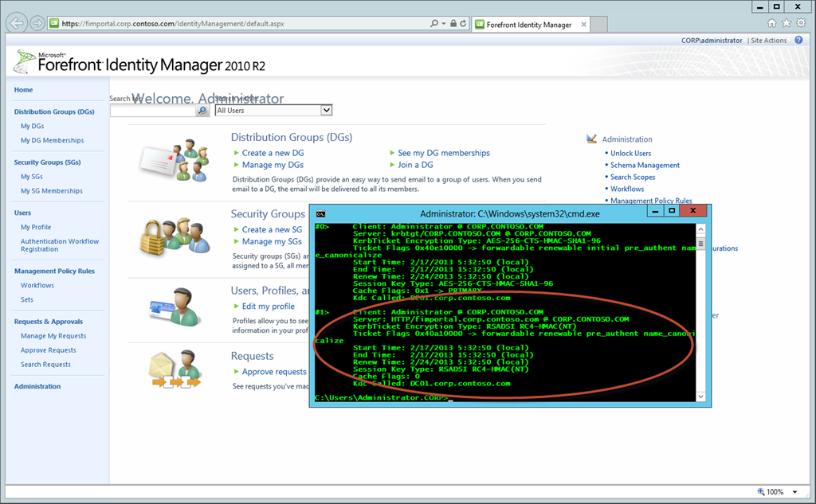Open Favorites star icon
Image resolution: width=816 pixels, height=504 pixels.
[787, 23]
